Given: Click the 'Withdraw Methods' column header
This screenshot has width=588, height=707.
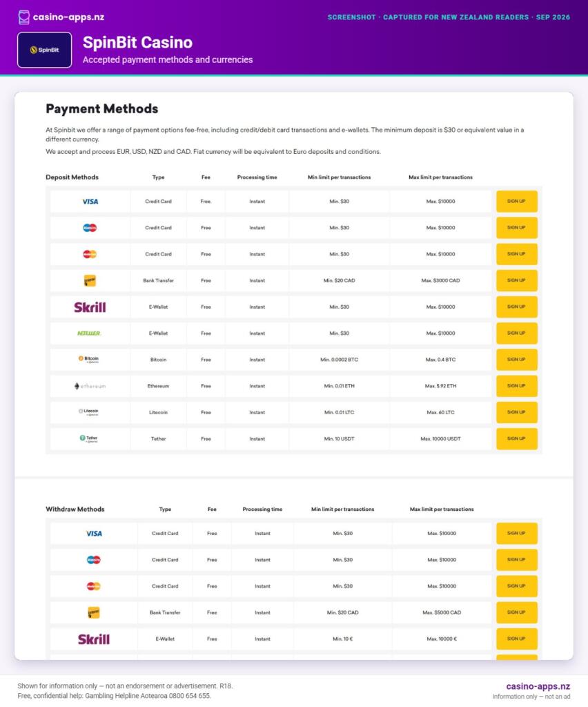Looking at the screenshot, I should pos(75,509).
